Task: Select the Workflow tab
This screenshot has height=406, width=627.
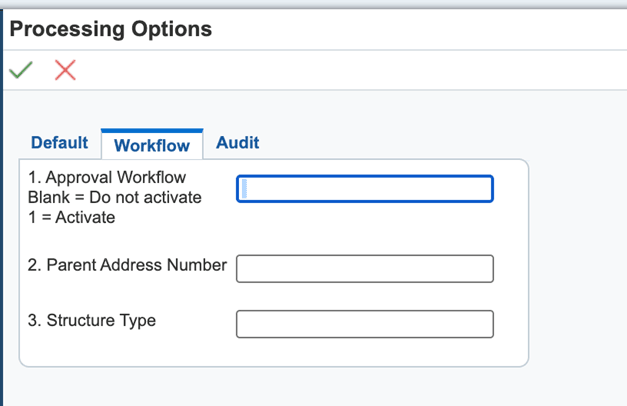Action: pyautogui.click(x=152, y=145)
